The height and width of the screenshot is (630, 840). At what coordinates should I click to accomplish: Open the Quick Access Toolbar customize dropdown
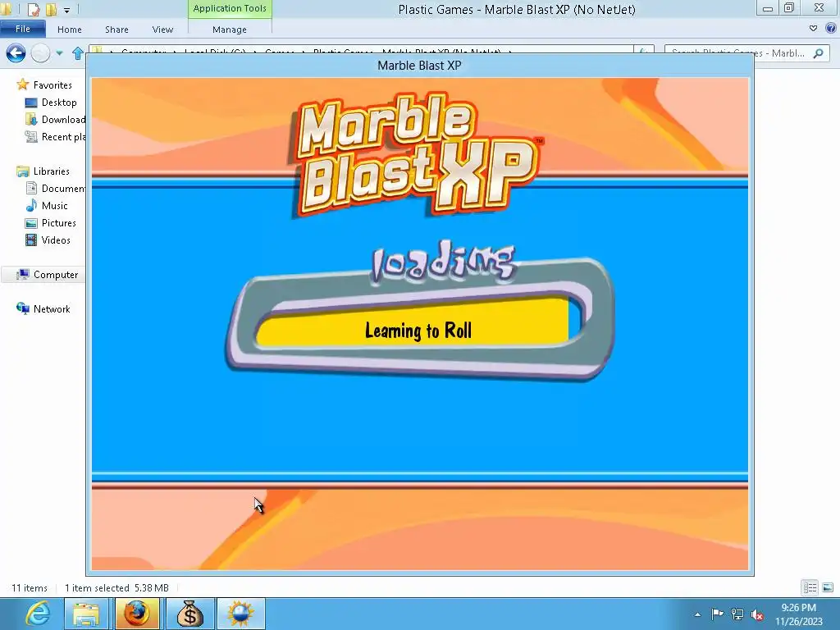click(x=67, y=10)
